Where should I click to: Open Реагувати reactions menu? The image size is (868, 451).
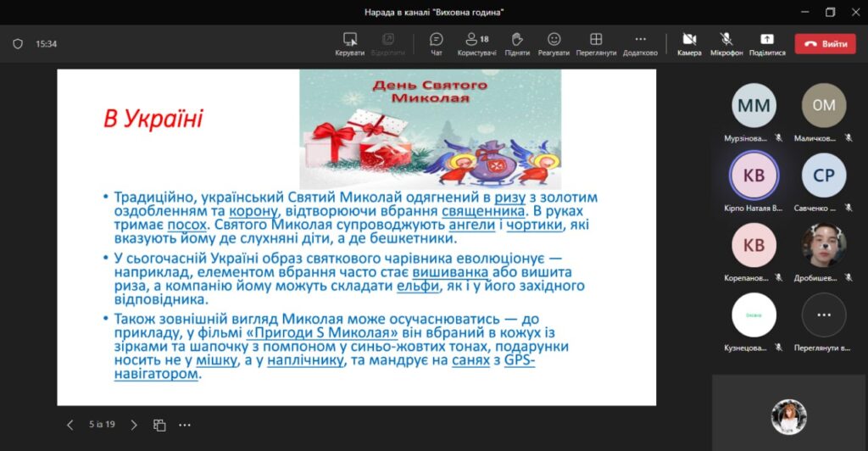[554, 43]
